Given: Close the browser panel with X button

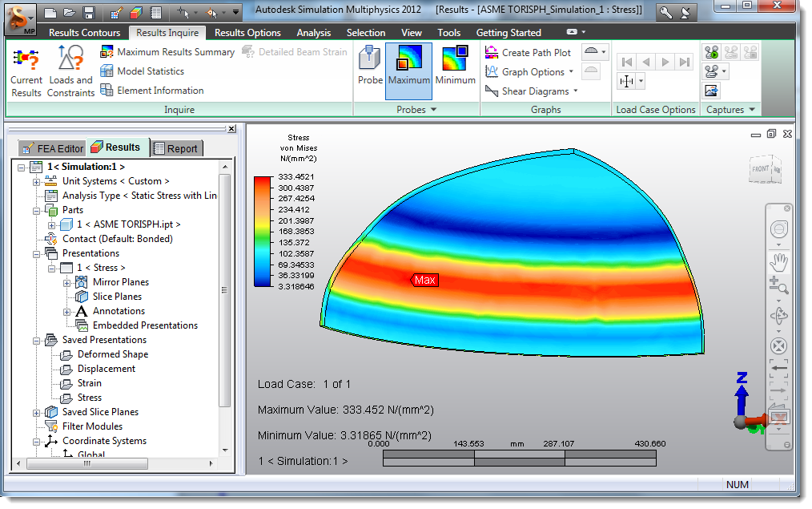Looking at the screenshot, I should coord(231,128).
